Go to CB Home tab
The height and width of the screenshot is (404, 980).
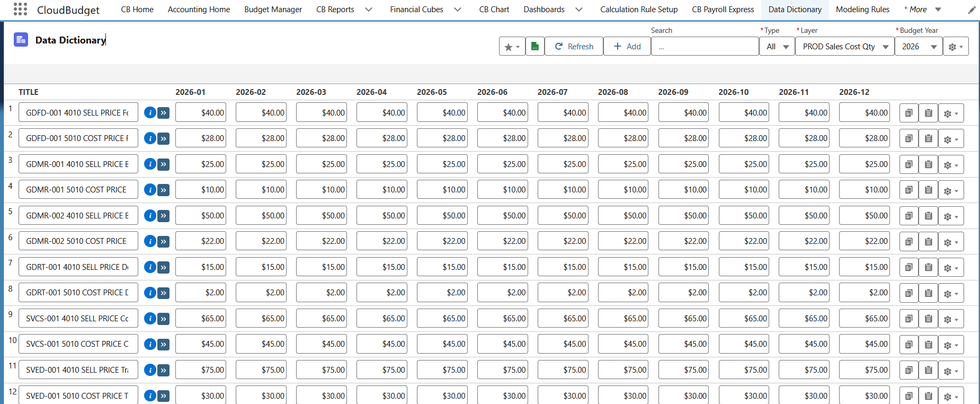point(137,10)
